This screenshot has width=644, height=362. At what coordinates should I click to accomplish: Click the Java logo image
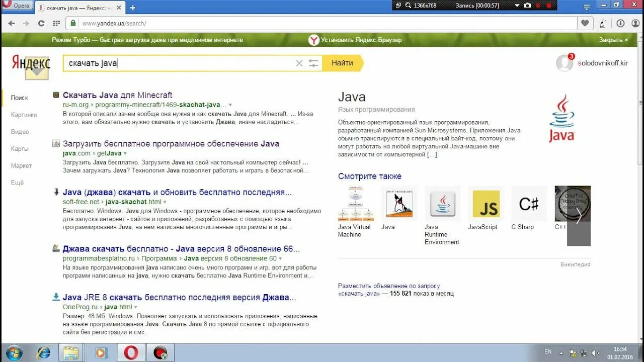(561, 118)
